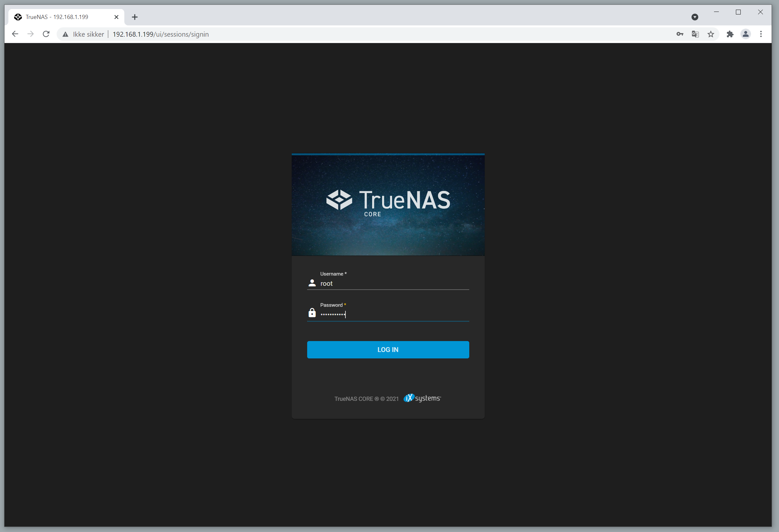The height and width of the screenshot is (532, 779).
Task: Bookmark the page via the star icon
Action: (710, 34)
